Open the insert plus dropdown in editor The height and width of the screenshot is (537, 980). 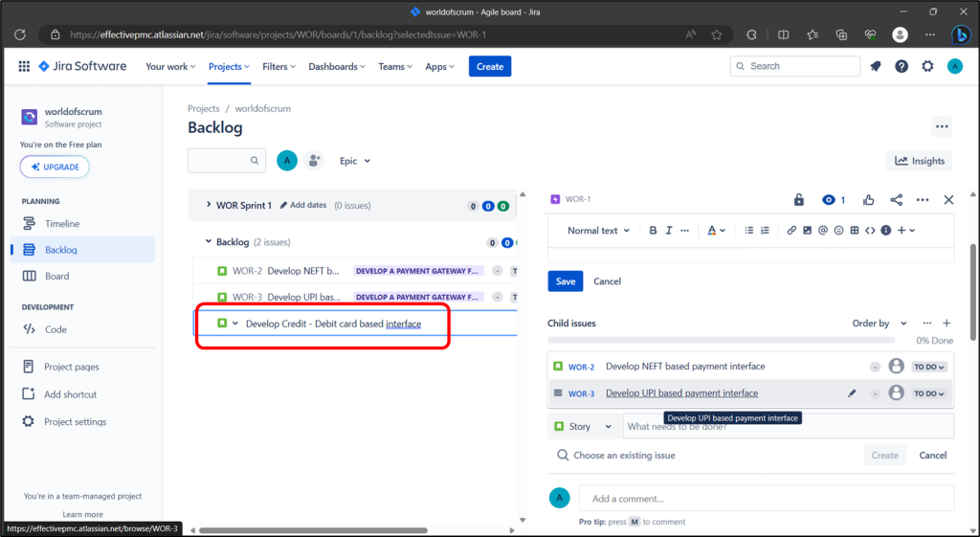[906, 231]
